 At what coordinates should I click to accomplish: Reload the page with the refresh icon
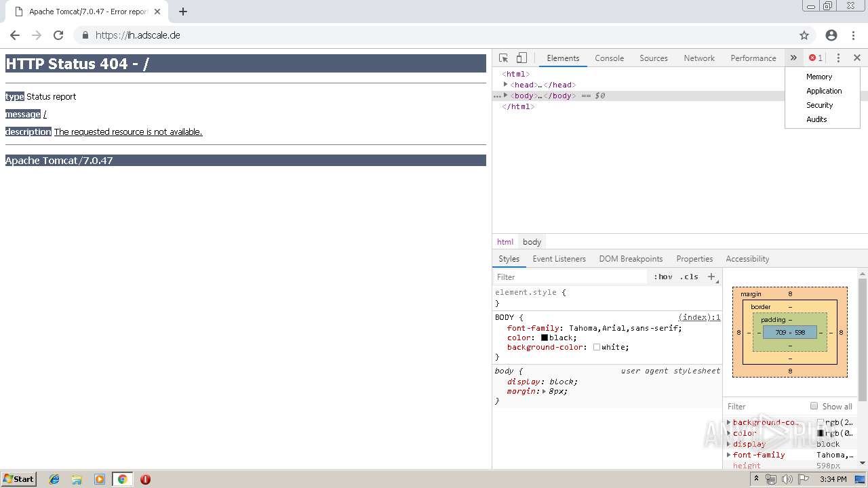[x=58, y=35]
